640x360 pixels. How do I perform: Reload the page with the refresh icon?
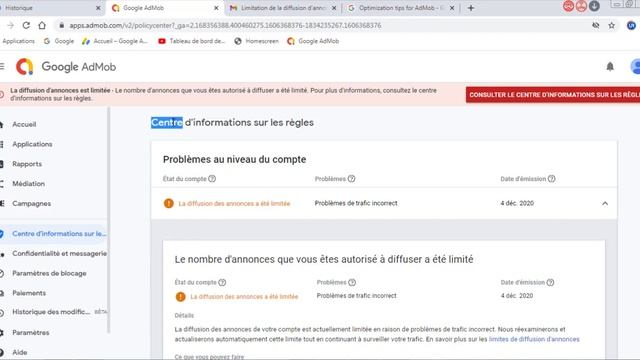click(26, 25)
